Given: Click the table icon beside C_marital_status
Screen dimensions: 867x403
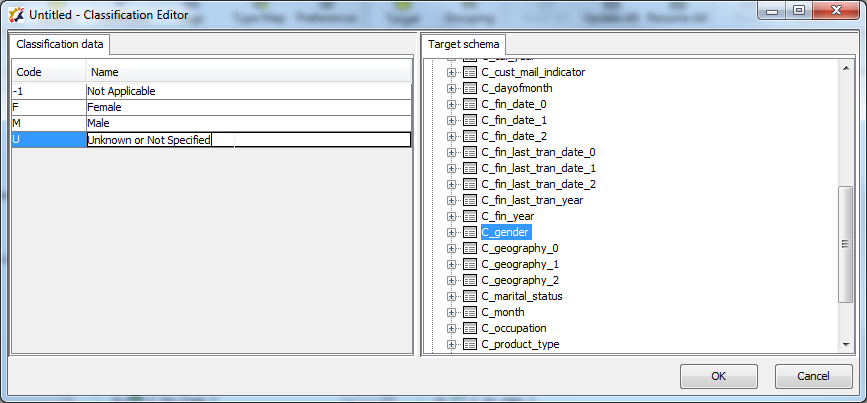Looking at the screenshot, I should click(x=470, y=296).
